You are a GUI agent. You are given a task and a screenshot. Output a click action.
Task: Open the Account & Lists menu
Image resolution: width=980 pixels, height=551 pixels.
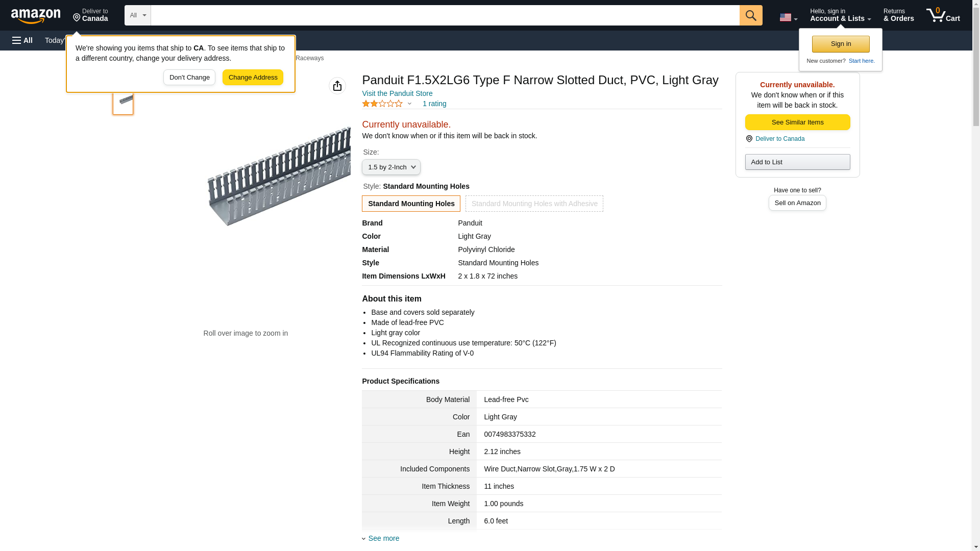pyautogui.click(x=840, y=15)
